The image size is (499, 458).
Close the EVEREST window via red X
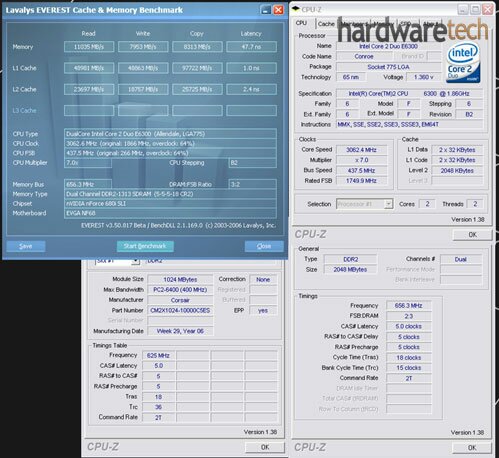point(278,10)
